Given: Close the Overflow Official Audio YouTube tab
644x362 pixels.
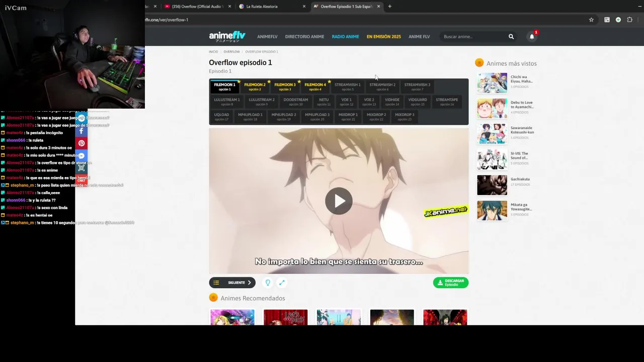Looking at the screenshot, I should [x=229, y=7].
